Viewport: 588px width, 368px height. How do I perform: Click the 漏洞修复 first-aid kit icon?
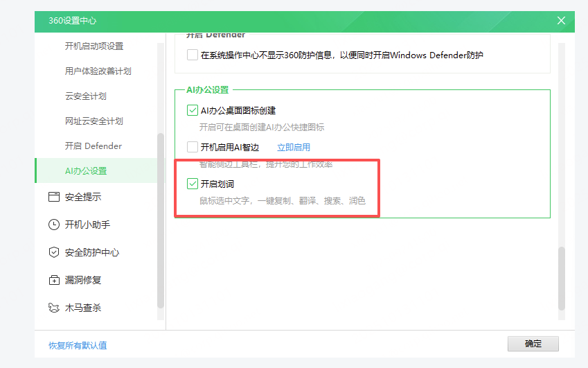pos(54,280)
